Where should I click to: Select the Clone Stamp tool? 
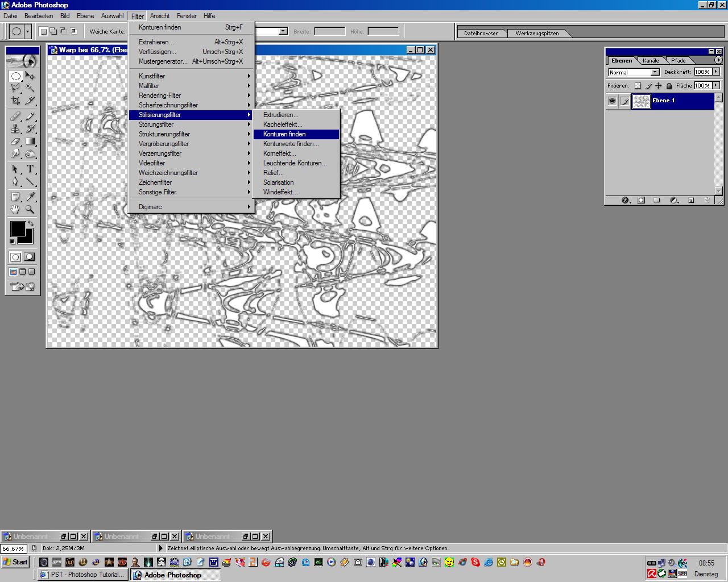(15, 128)
